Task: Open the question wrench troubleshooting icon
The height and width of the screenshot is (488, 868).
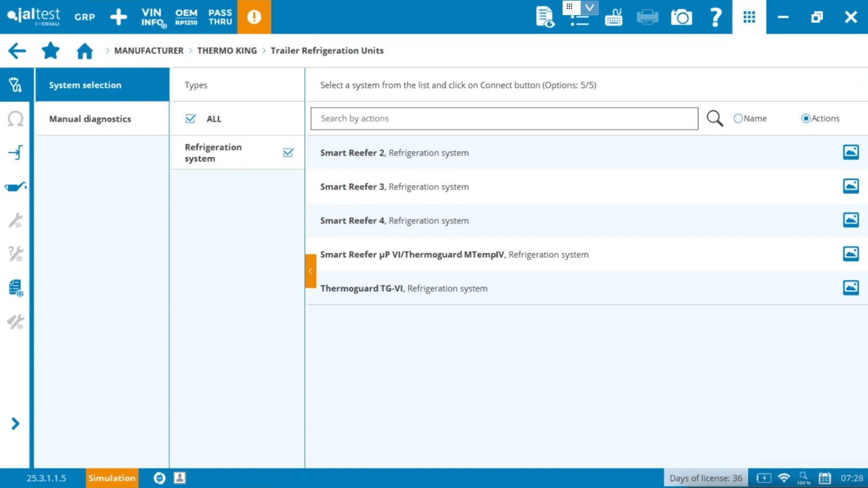Action: click(x=15, y=254)
